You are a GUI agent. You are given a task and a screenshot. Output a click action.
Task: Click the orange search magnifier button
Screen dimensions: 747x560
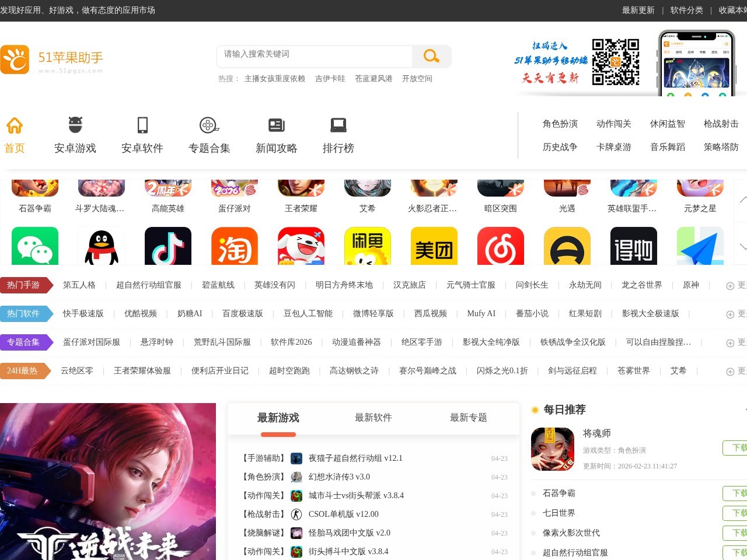[431, 56]
